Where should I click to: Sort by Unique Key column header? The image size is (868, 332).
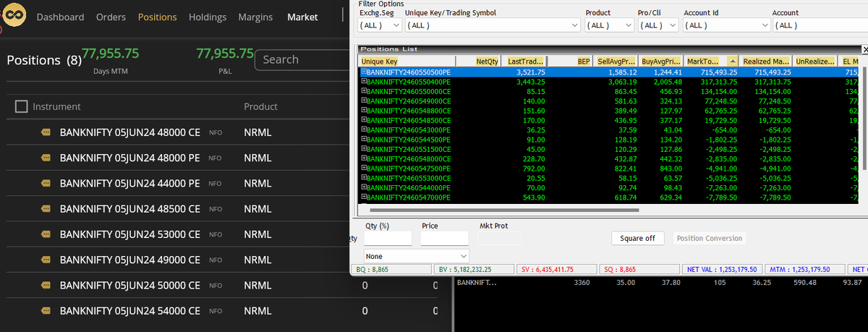pos(407,62)
